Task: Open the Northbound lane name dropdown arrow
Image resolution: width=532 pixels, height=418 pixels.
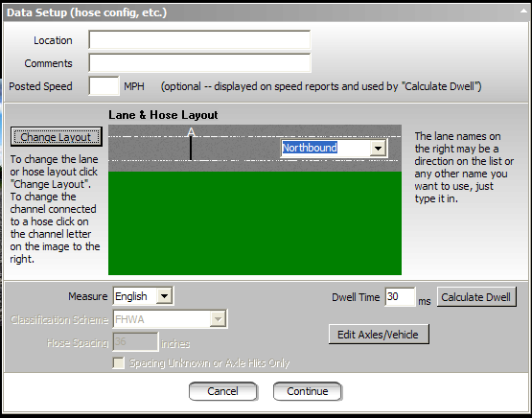Action: click(378, 149)
